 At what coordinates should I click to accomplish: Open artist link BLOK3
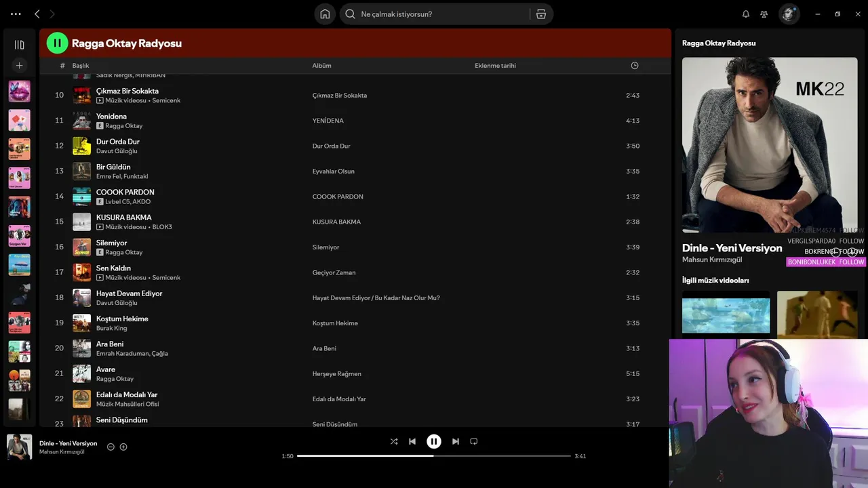[162, 227]
